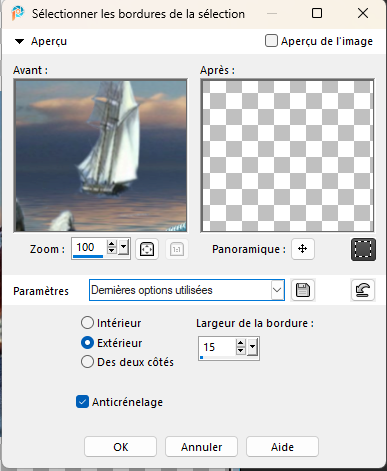Click the Zoom value field
387x471 pixels.
[89, 247]
